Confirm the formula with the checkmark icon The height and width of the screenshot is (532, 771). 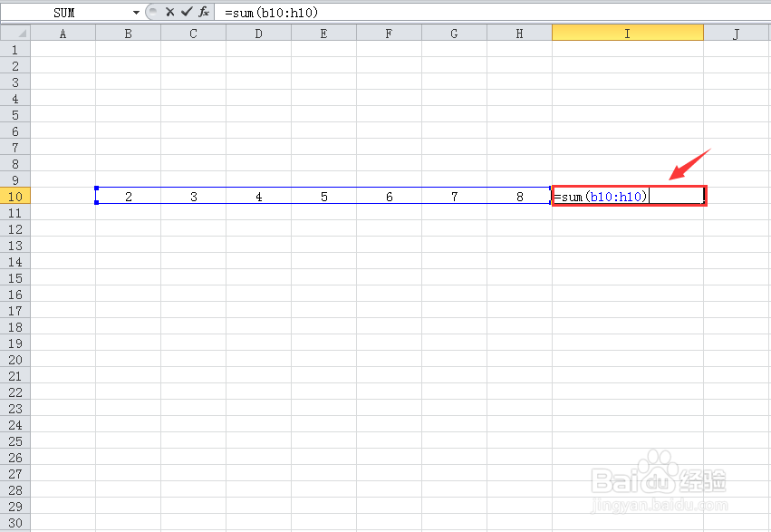pos(187,13)
